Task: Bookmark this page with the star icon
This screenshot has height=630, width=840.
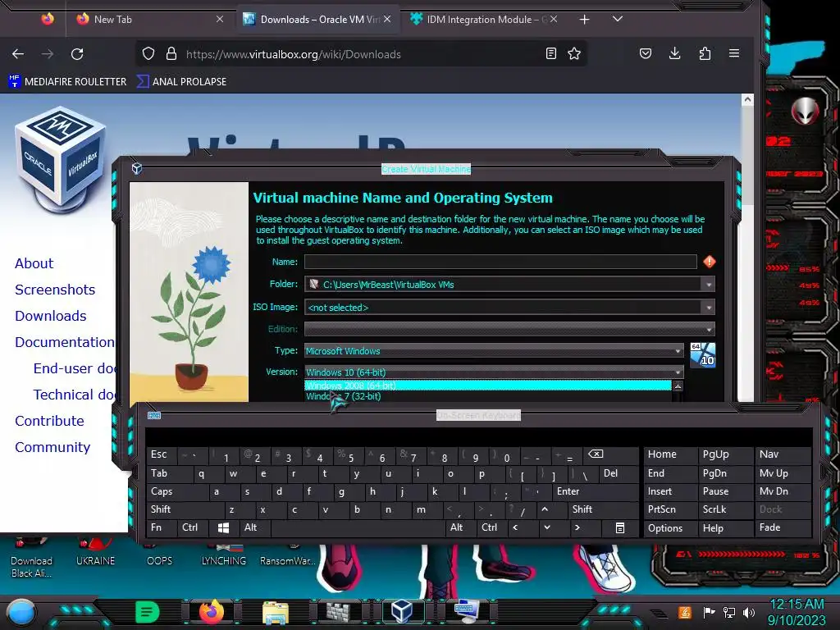Action: point(574,53)
